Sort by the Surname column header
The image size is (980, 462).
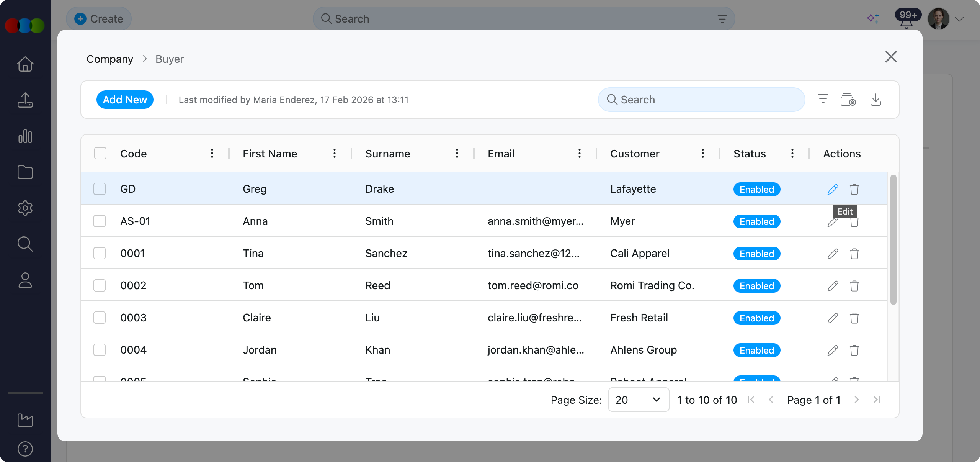click(387, 154)
